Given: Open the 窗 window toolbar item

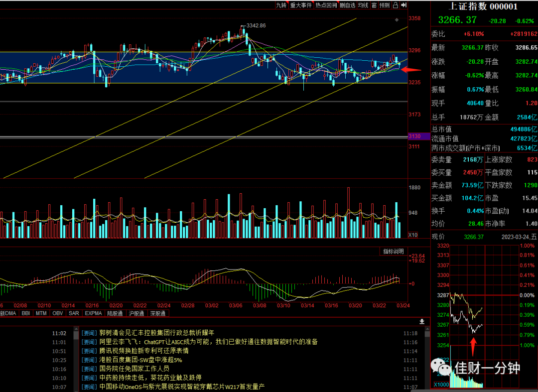Looking at the screenshot, I should pyautogui.click(x=374, y=5).
